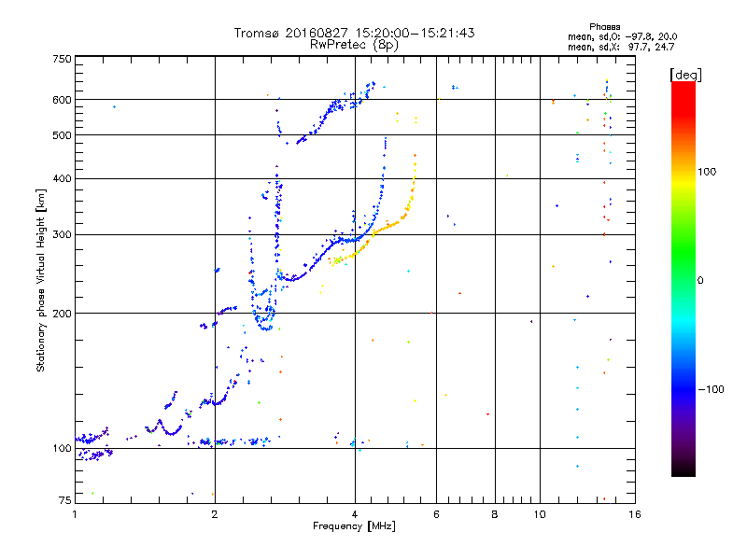
Task: Click the y-axis tick label '400'
Action: [62, 178]
